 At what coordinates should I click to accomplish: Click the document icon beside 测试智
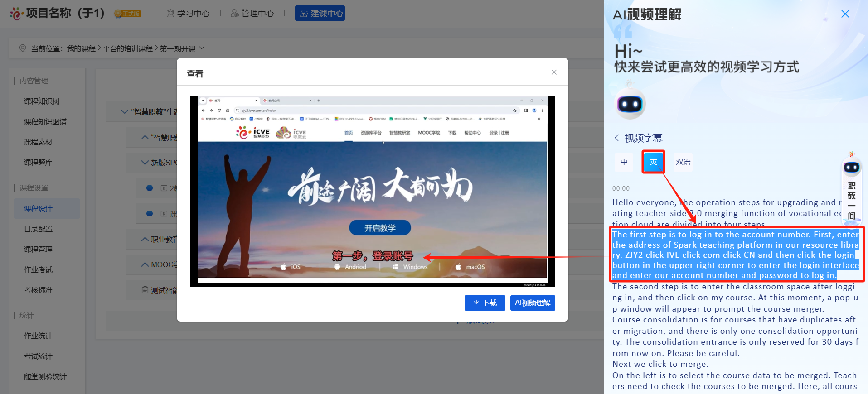tap(145, 290)
